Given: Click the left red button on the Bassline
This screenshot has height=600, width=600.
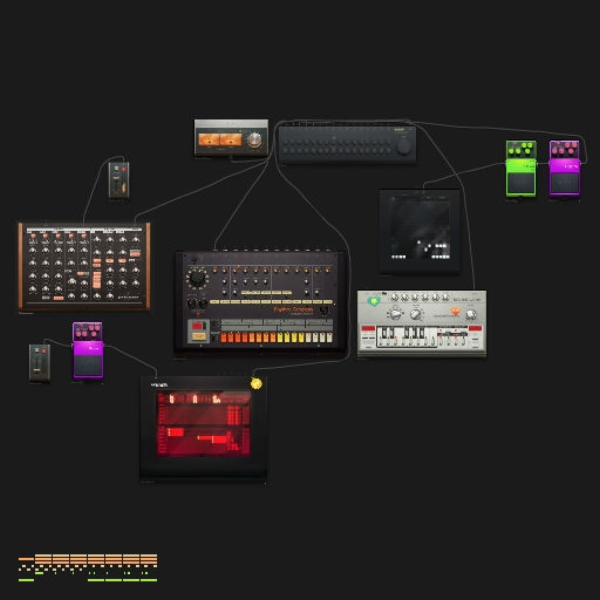Looking at the screenshot, I should point(368,328).
